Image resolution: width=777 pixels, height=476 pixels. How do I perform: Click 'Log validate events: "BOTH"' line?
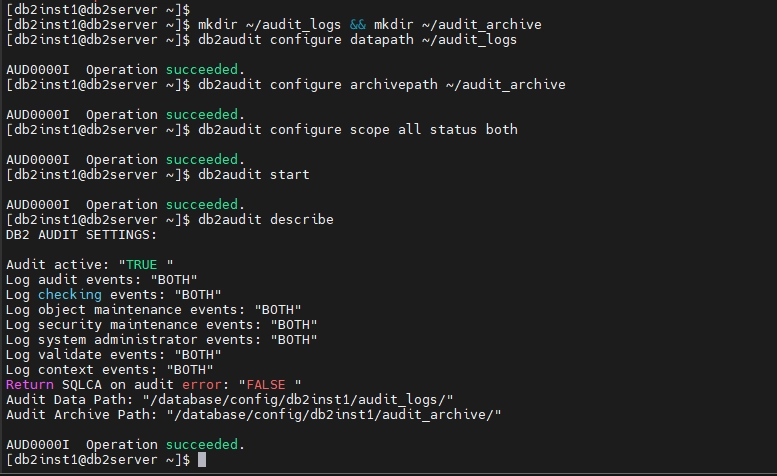pos(113,355)
